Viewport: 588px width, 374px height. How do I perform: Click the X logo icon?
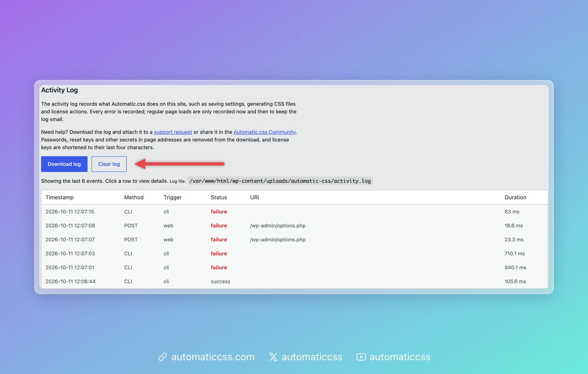coord(273,357)
